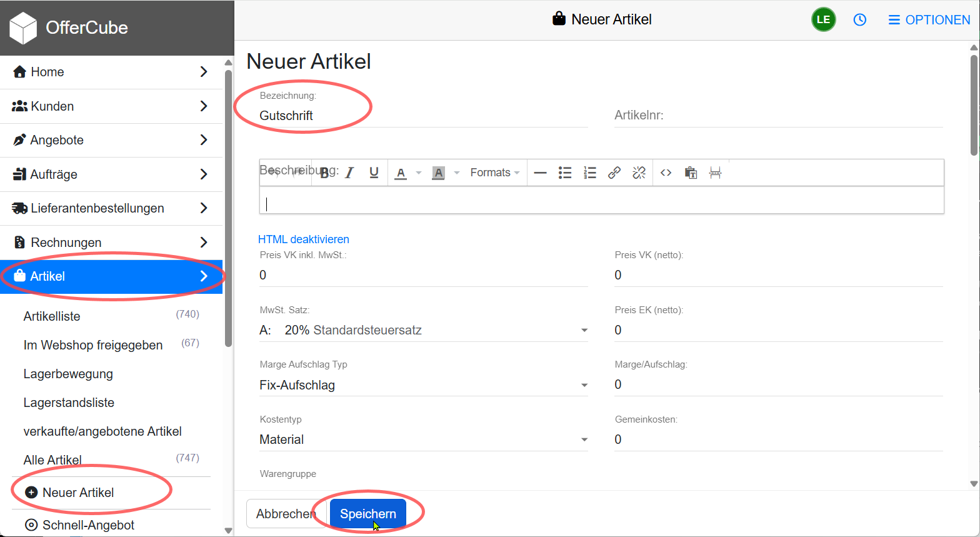Open the Kostentyp dropdown

click(x=424, y=439)
